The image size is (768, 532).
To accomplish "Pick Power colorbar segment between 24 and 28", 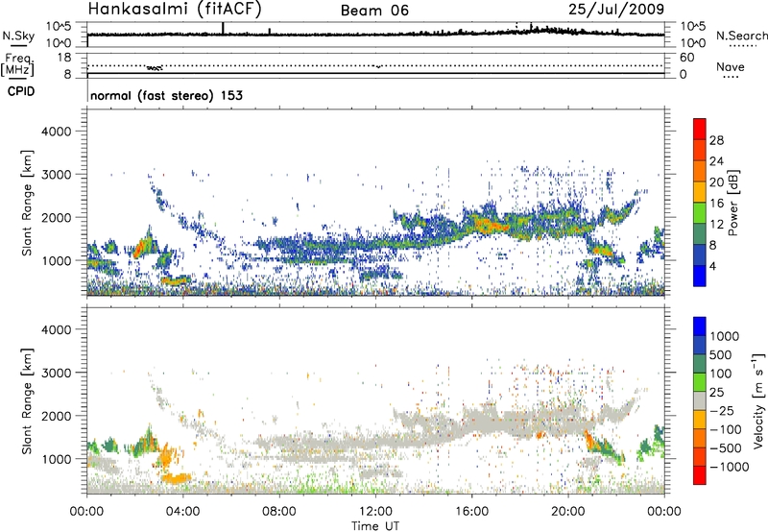I will pyautogui.click(x=700, y=151).
